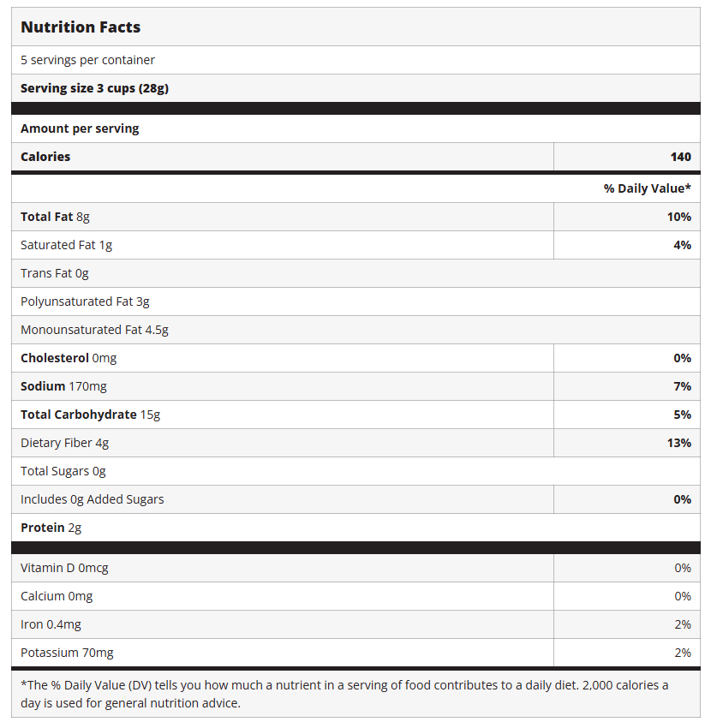Click the 5 servings per container text
Image resolution: width=711 pixels, height=728 pixels.
87,60
